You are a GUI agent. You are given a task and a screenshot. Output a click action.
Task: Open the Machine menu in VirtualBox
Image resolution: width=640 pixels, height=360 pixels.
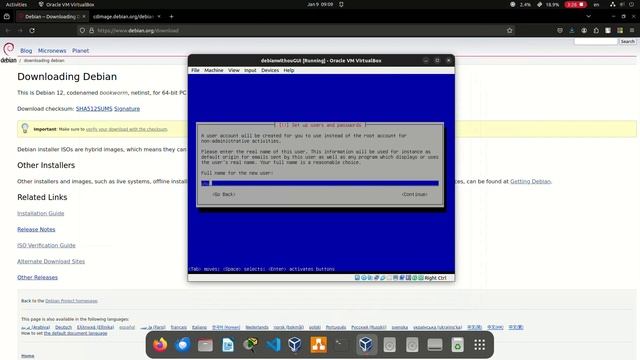(x=213, y=70)
